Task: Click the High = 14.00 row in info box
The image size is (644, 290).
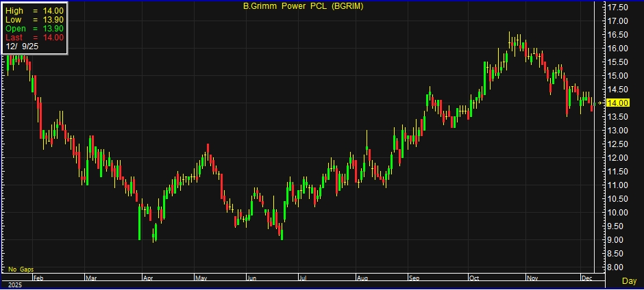Action: (x=34, y=12)
